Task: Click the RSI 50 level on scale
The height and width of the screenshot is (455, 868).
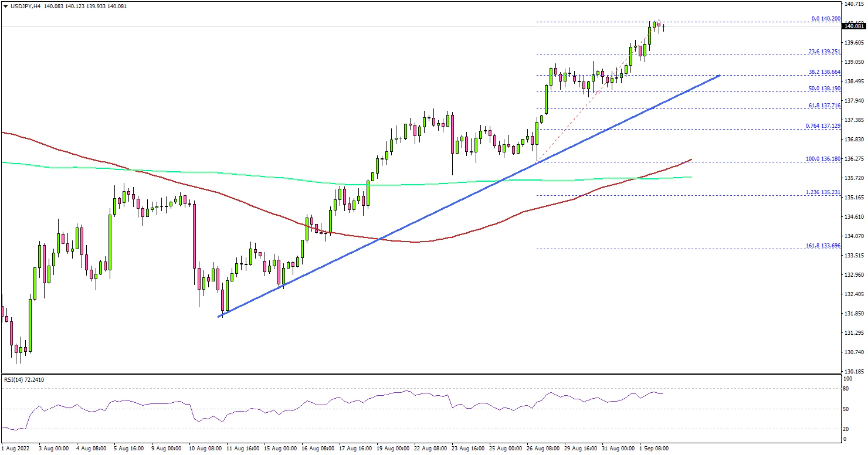Action: point(845,410)
